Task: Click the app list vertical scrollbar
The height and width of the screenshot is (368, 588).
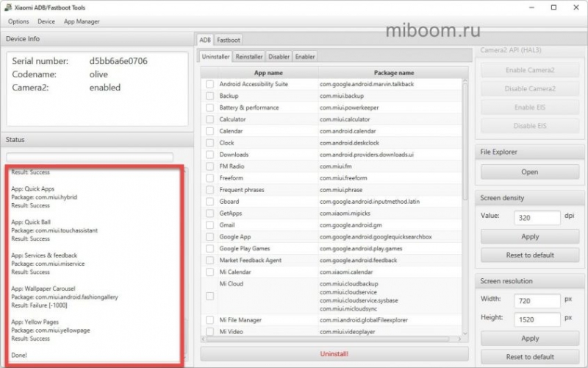Action: point(465,142)
